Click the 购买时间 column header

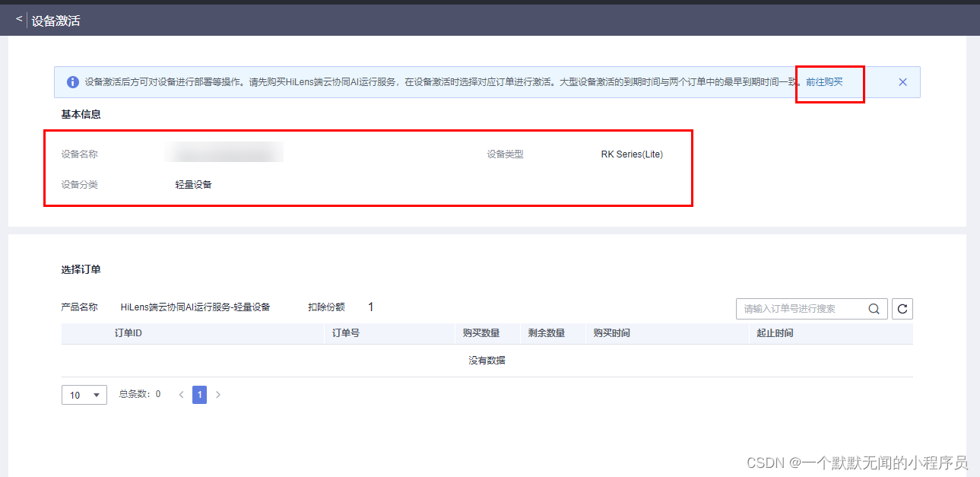coord(611,332)
